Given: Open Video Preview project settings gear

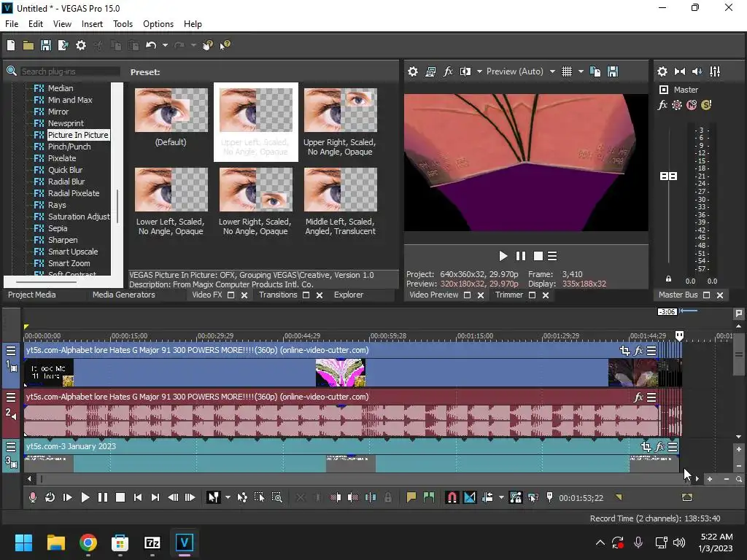Looking at the screenshot, I should point(413,71).
